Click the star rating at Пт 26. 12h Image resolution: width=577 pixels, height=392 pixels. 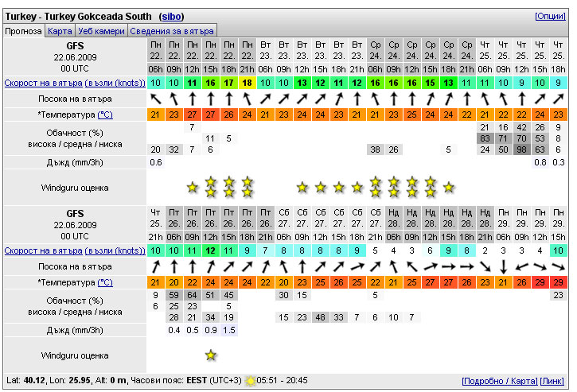210,355
